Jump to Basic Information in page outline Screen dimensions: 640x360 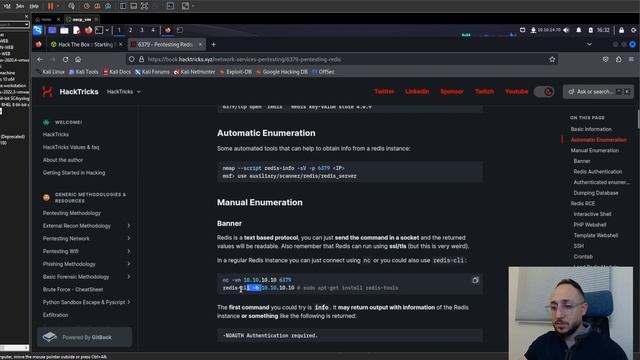click(x=591, y=129)
